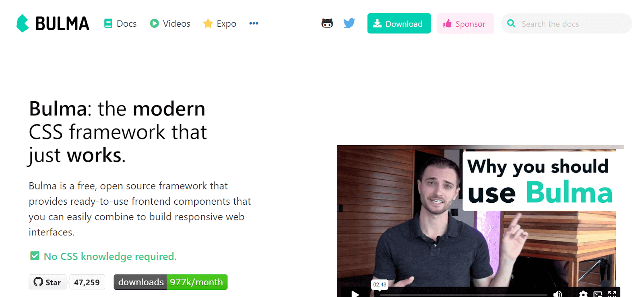
Task: Play the Why you should use Bulma video
Action: click(355, 293)
